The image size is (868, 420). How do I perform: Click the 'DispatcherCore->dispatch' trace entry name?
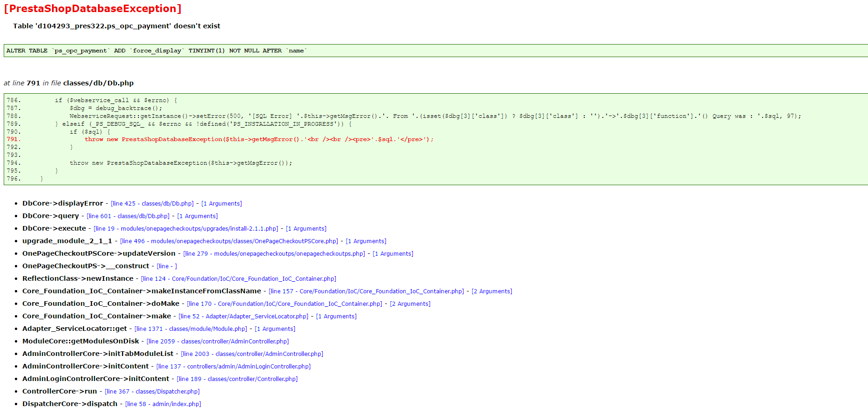coord(70,404)
